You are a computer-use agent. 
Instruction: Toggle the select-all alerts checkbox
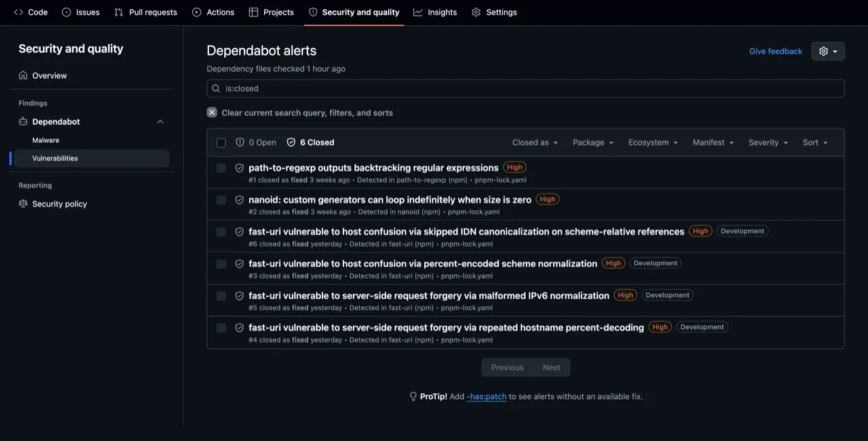click(x=221, y=143)
